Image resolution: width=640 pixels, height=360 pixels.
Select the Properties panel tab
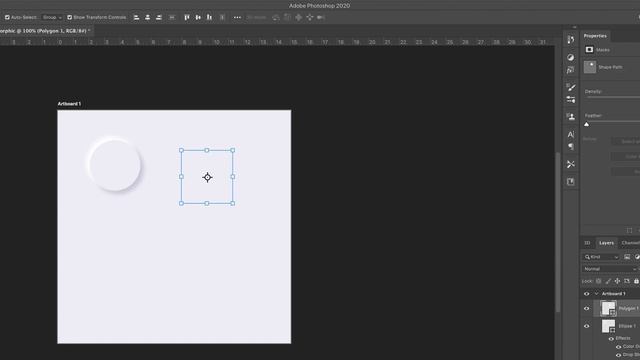(x=595, y=36)
